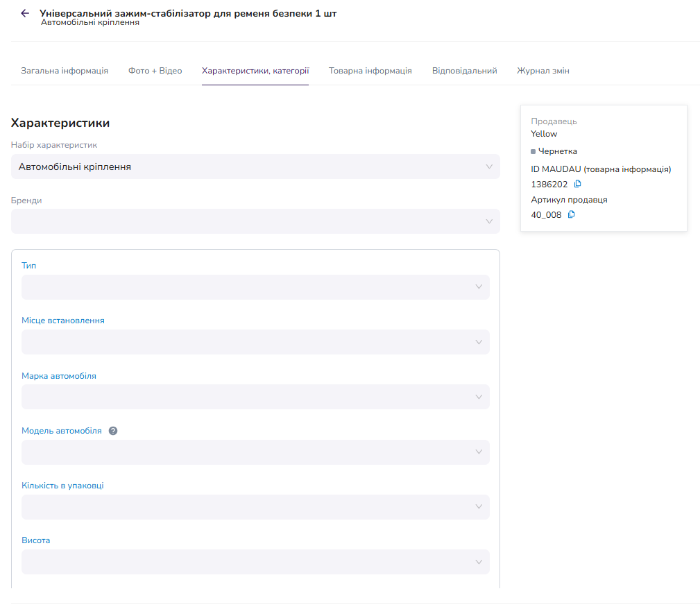Click the product title Універсальний зажим-стабілізатор
The width and height of the screenshot is (700, 607).
pyautogui.click(x=188, y=13)
